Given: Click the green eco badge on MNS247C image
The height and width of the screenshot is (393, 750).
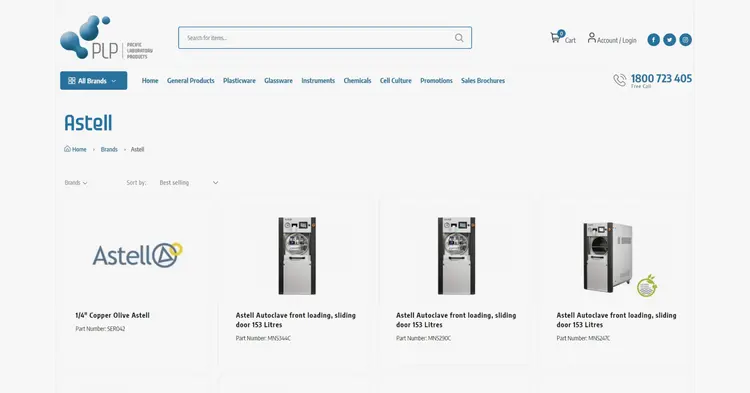Looking at the screenshot, I should tap(647, 286).
